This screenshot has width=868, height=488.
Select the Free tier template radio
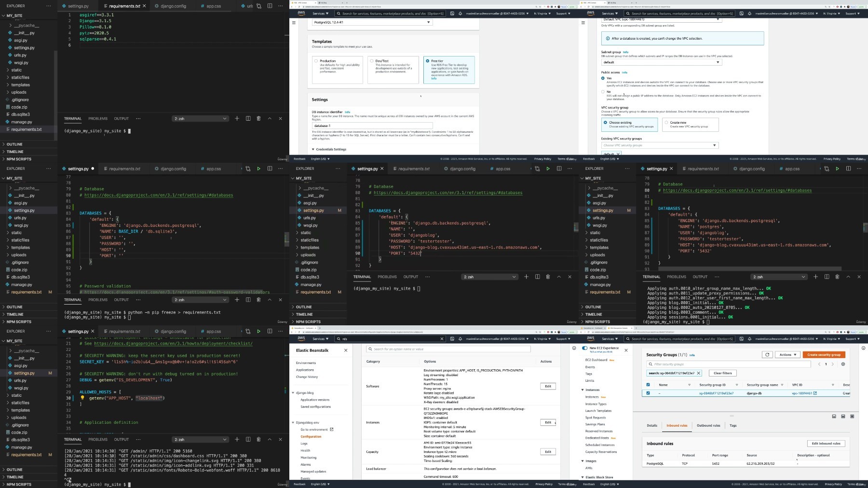427,61
